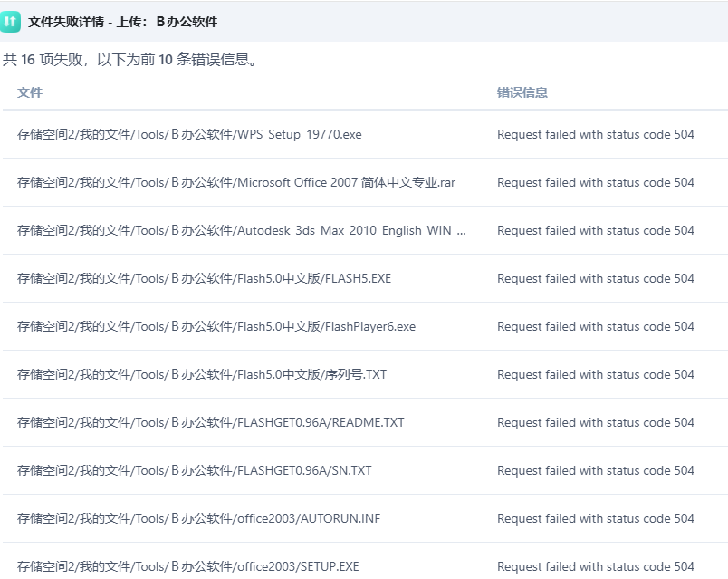Click error message for 序列号.TXT row
Screen dimensions: 728x579
(x=596, y=374)
